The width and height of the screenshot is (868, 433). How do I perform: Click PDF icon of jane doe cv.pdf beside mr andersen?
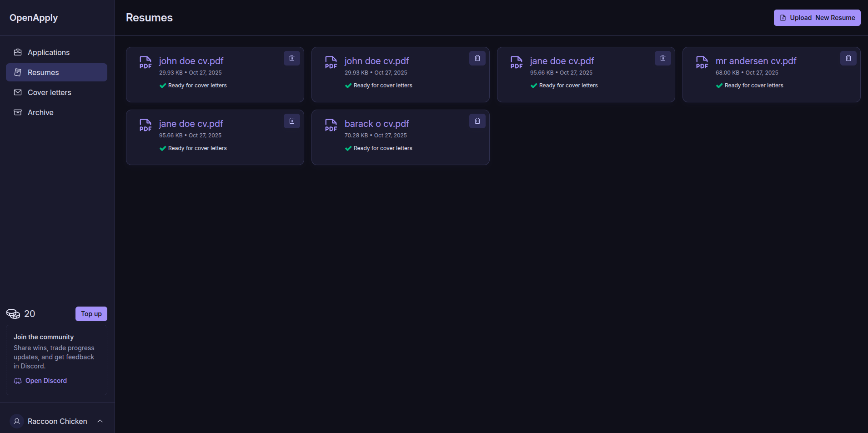517,62
